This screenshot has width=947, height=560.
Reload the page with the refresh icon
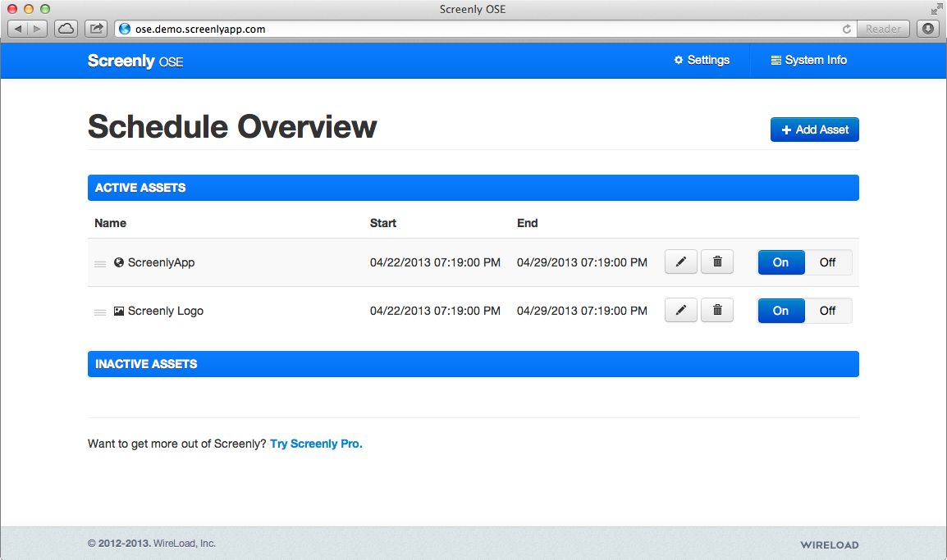(x=847, y=29)
